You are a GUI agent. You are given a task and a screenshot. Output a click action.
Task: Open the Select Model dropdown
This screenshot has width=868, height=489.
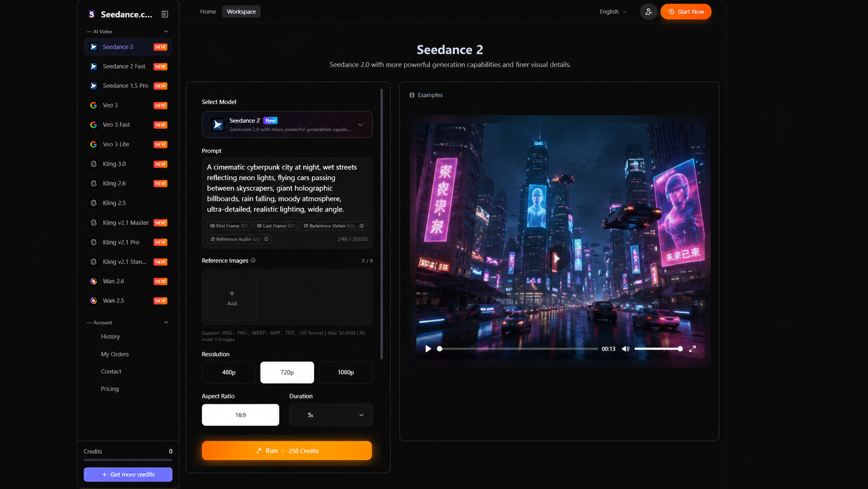tap(287, 125)
